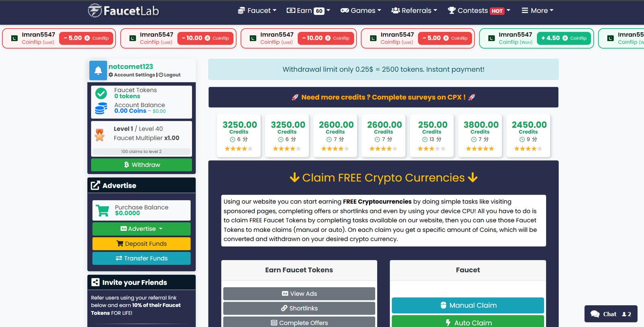Click the claims to level 2 progress bar

pyautogui.click(x=141, y=151)
